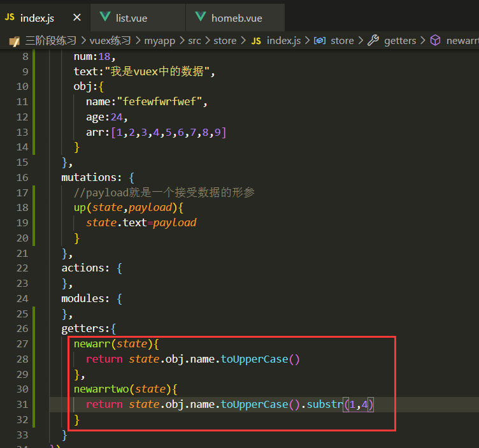Place cursor on modules keyword
The height and width of the screenshot is (448, 479).
[83, 298]
